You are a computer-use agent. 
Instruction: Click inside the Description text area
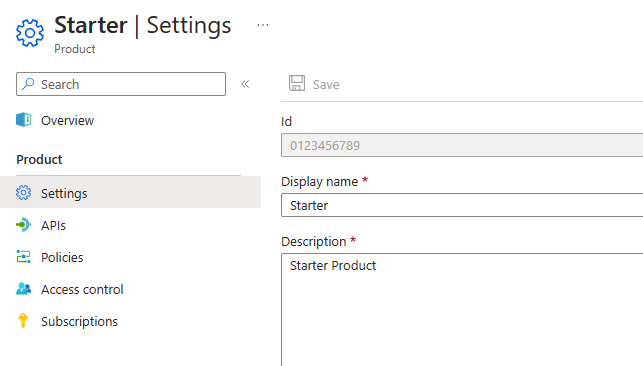point(462,310)
